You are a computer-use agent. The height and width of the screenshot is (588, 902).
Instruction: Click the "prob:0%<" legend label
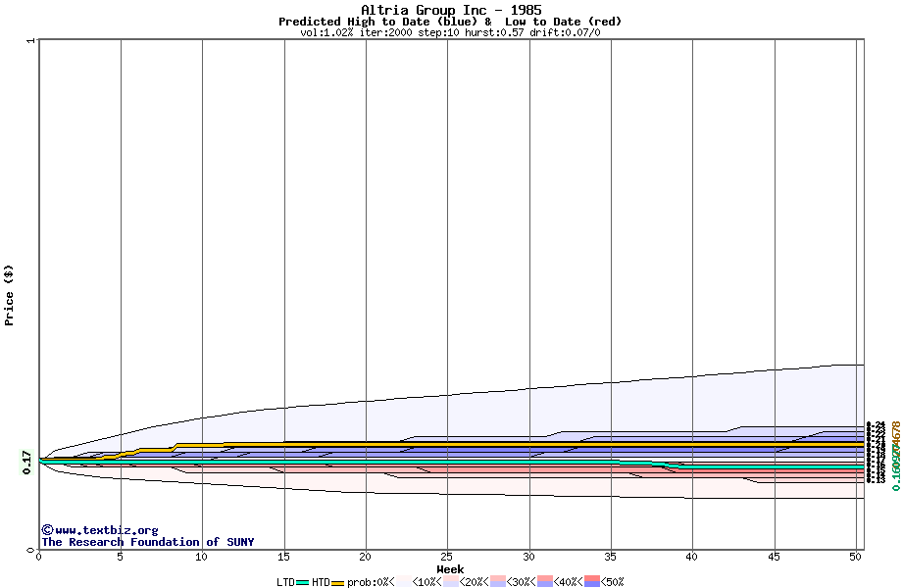pyautogui.click(x=371, y=582)
